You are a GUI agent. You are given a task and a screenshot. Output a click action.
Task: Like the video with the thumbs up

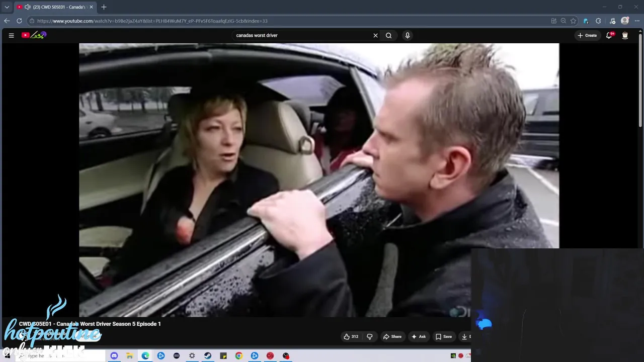tap(351, 336)
